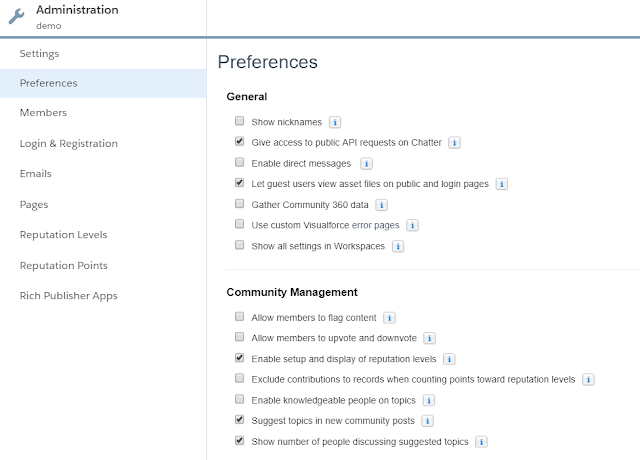Navigate to Reputation Levels

point(64,234)
